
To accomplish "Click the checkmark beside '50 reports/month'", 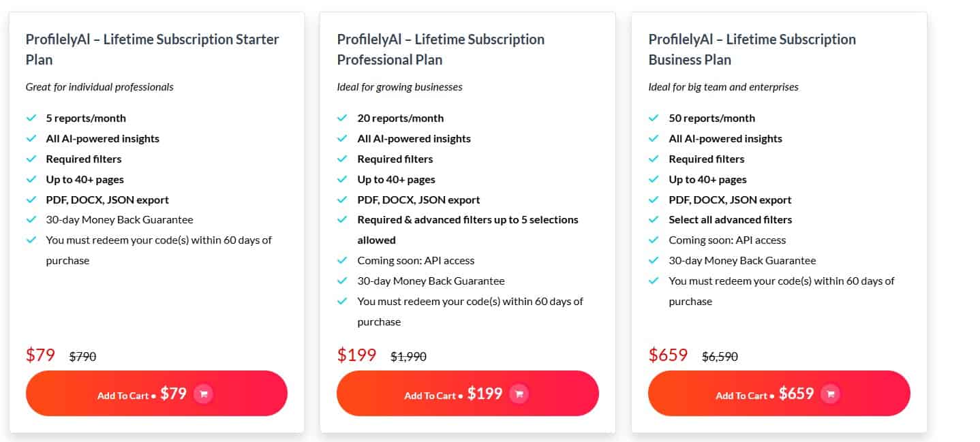I will click(654, 117).
